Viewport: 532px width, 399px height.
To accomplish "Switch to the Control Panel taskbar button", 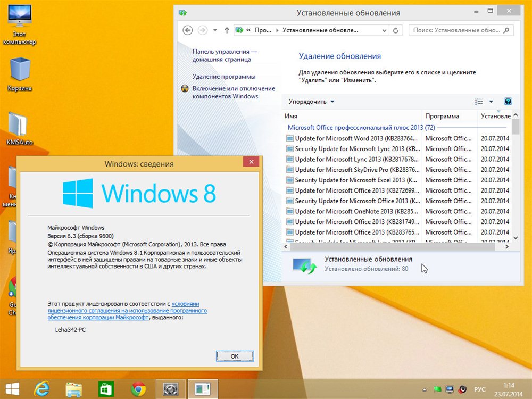I will [x=203, y=389].
